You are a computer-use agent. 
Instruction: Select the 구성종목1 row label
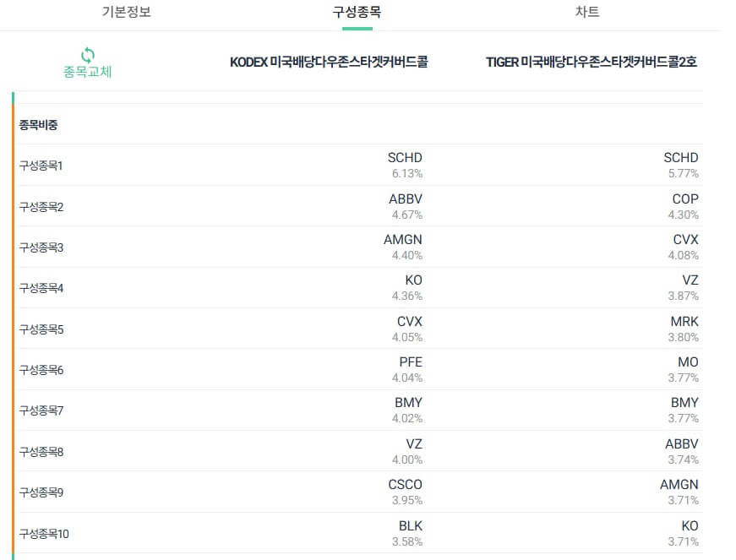coord(41,166)
